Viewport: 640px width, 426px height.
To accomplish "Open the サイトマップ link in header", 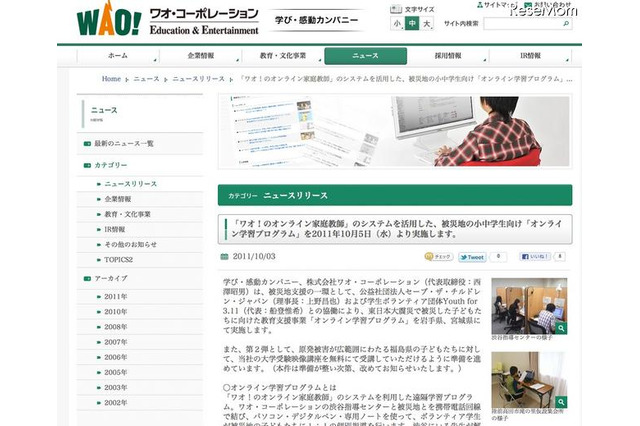I will pyautogui.click(x=497, y=4).
